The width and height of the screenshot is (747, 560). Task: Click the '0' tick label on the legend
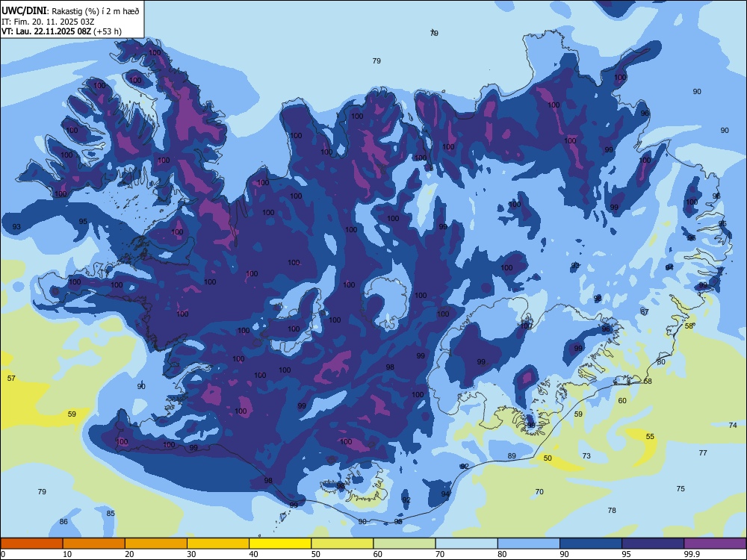point(3,554)
